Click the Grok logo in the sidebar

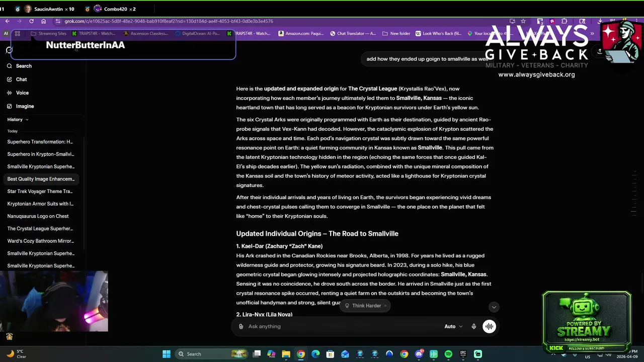click(9, 50)
